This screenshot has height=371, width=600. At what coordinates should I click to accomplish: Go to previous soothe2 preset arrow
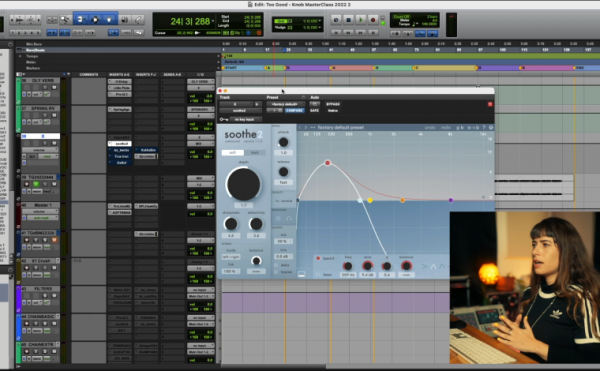tap(300, 127)
